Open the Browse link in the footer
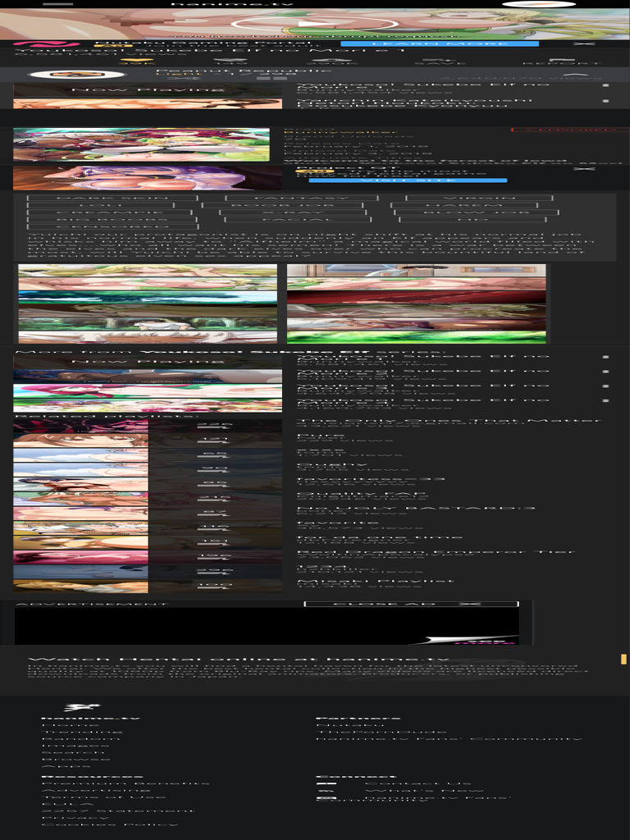 pyautogui.click(x=75, y=759)
